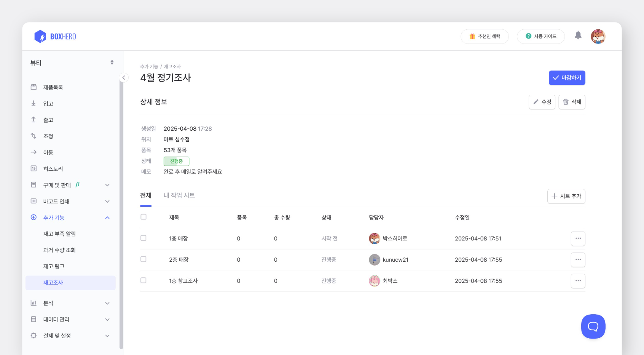Click the 담당자 column header
The width and height of the screenshot is (644, 355).
click(376, 217)
